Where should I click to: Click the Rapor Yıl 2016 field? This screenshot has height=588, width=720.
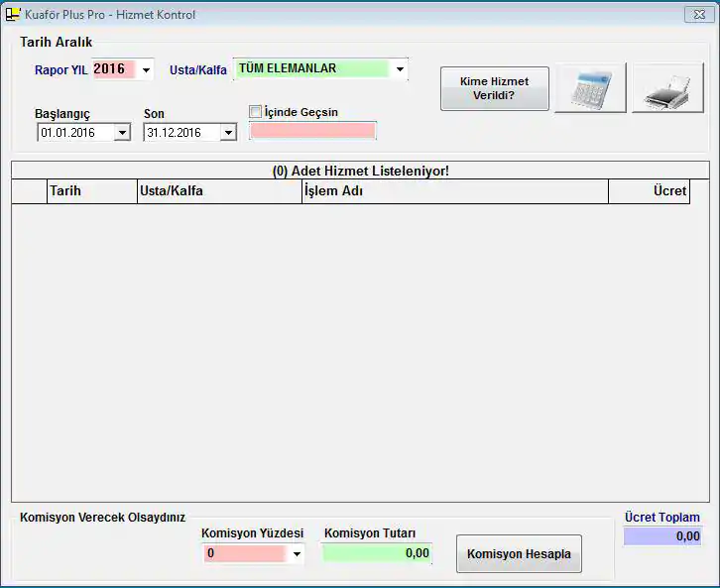tap(114, 69)
